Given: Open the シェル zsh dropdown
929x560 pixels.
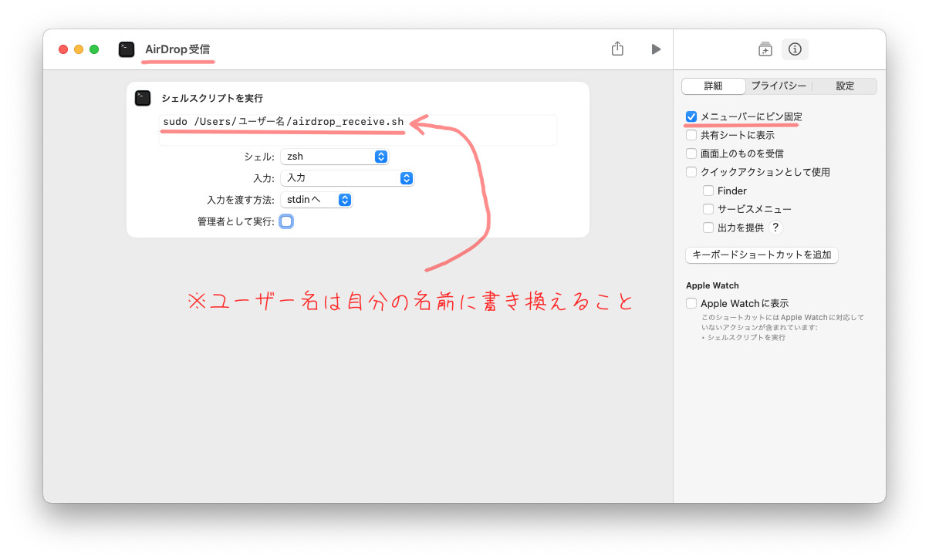Looking at the screenshot, I should click(334, 157).
